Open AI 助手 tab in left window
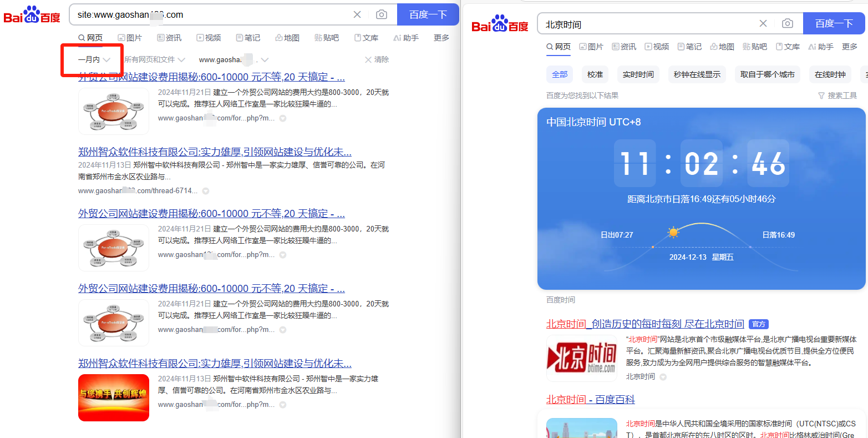The image size is (868, 438). coord(406,38)
